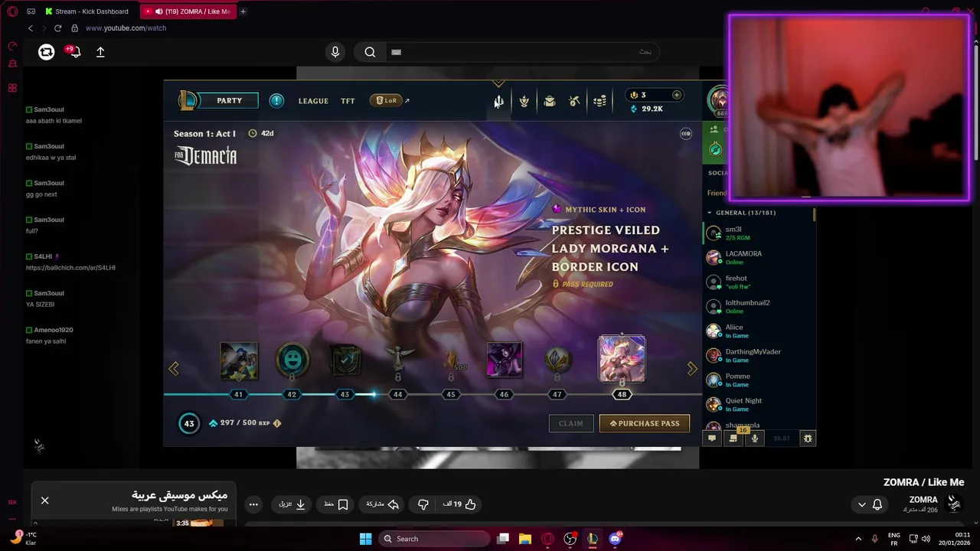Switch to the LEAGUE tab
980x551 pixels.
click(x=313, y=101)
